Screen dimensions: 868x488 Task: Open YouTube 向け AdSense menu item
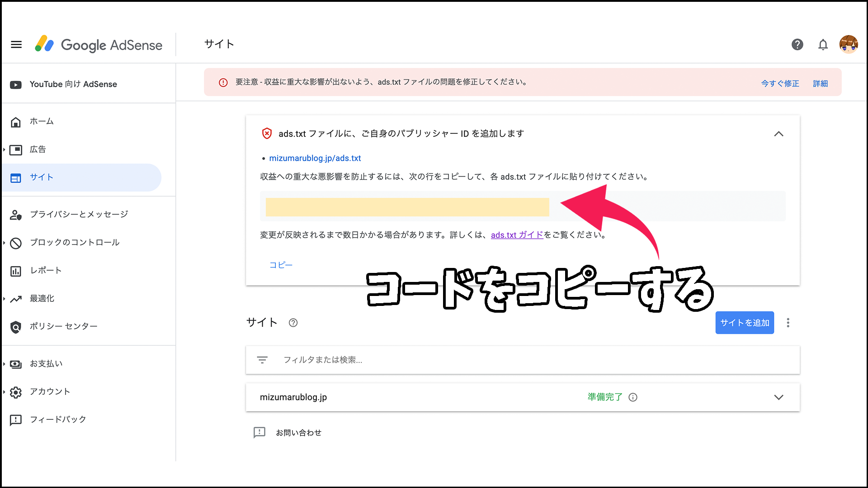(x=73, y=84)
